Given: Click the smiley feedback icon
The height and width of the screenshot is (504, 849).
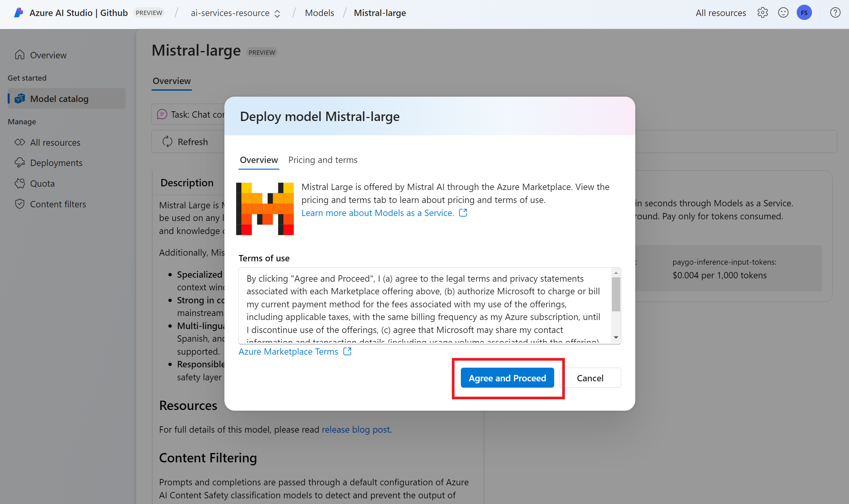Looking at the screenshot, I should 783,13.
